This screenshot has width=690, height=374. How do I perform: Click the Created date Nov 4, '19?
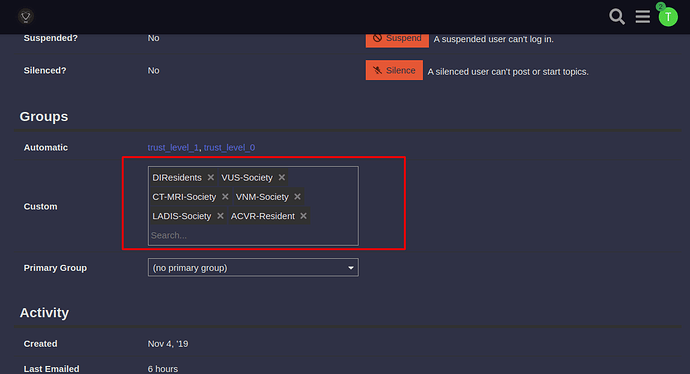click(x=168, y=344)
